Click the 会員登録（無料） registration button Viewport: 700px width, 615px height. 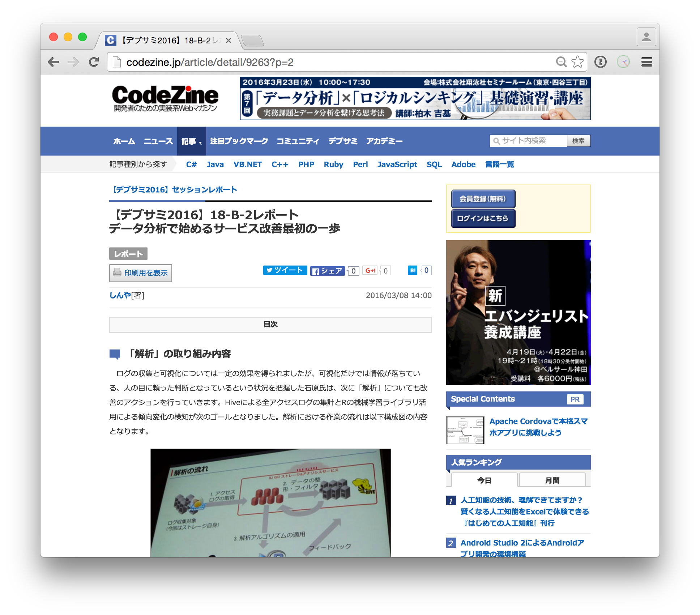(x=483, y=199)
